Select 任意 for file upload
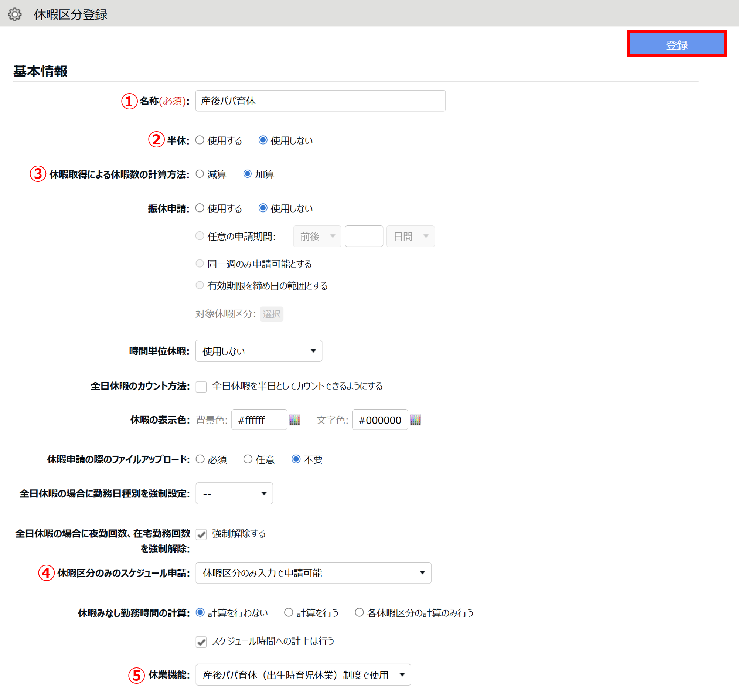 248,459
